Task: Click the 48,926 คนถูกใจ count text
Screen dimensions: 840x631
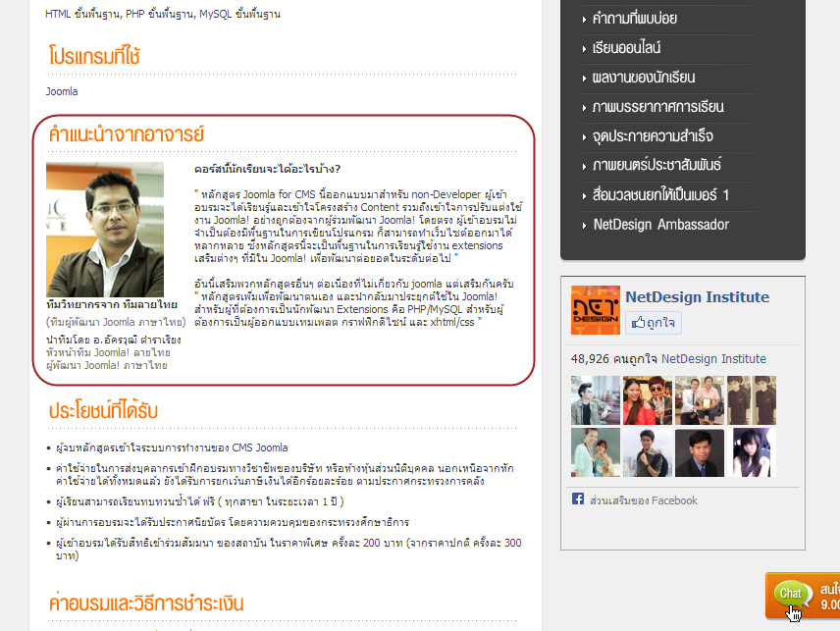Action: pyautogui.click(x=614, y=359)
